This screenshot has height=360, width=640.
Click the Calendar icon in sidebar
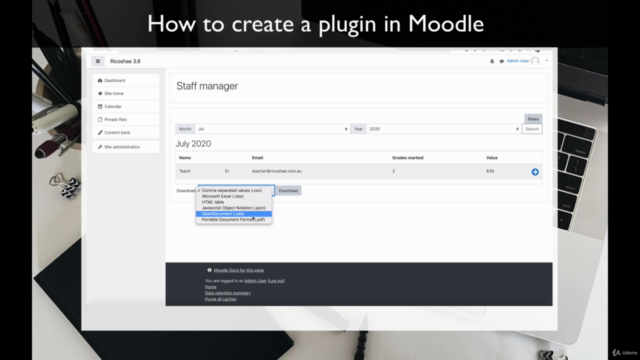[100, 107]
